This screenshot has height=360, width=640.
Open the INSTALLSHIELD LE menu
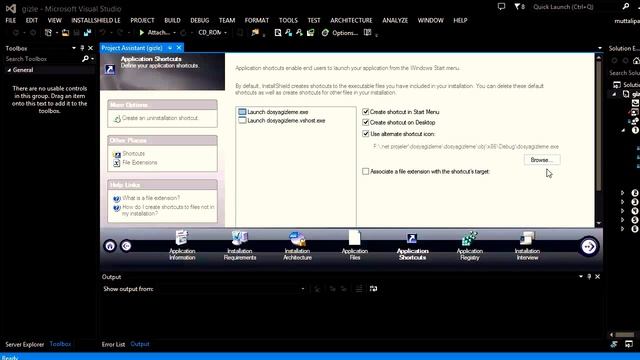[x=96, y=20]
